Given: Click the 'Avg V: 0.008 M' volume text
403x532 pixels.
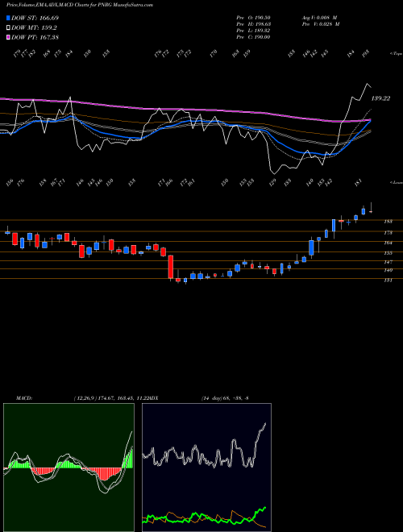Looking at the screenshot, I should click(320, 18).
